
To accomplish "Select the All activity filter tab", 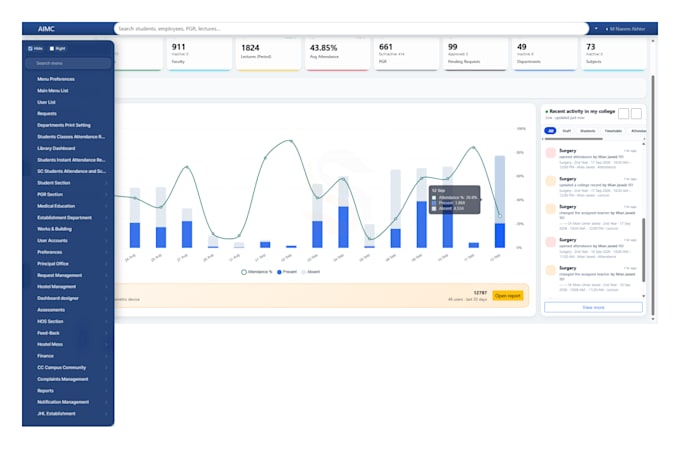I will pos(550,131).
